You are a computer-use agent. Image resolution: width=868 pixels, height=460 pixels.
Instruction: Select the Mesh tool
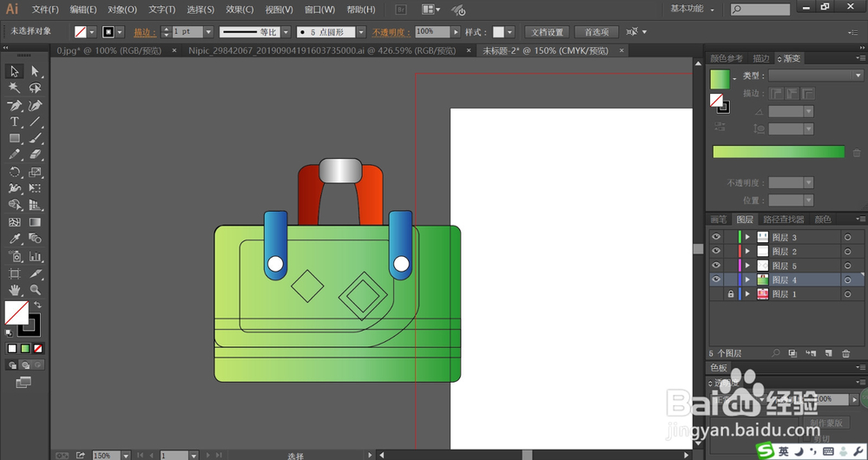pyautogui.click(x=15, y=222)
